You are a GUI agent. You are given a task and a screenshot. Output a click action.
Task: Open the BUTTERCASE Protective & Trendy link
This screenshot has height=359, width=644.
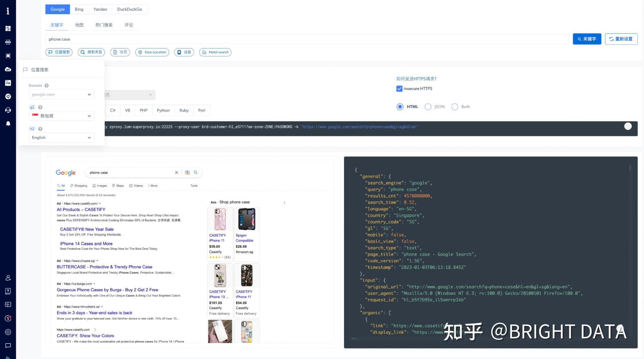coord(104,267)
